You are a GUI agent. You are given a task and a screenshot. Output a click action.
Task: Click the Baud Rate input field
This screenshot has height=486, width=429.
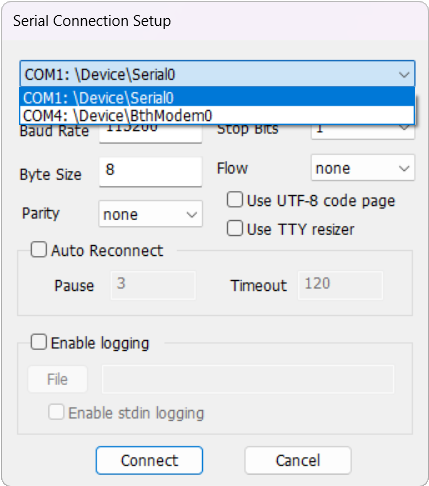tap(150, 134)
